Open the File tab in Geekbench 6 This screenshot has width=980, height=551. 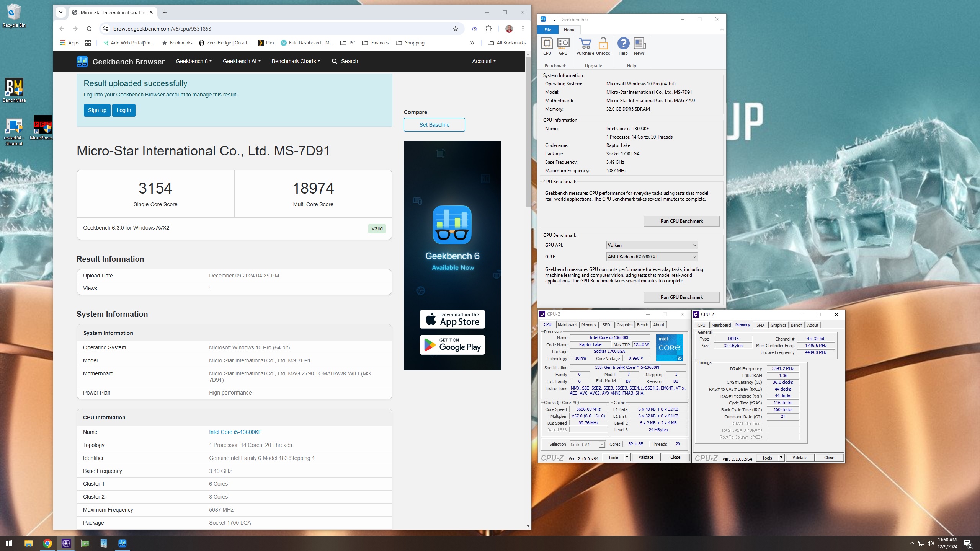click(548, 30)
